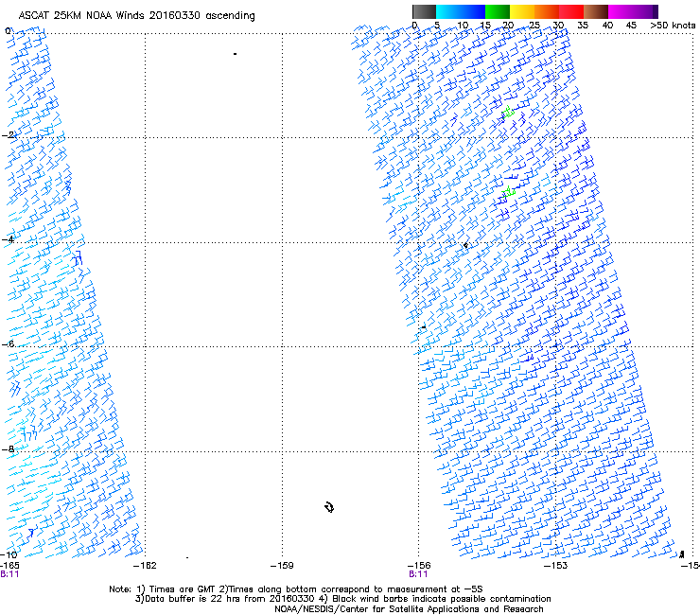
Task: Click the latitude label -10
Action: click(x=9, y=554)
